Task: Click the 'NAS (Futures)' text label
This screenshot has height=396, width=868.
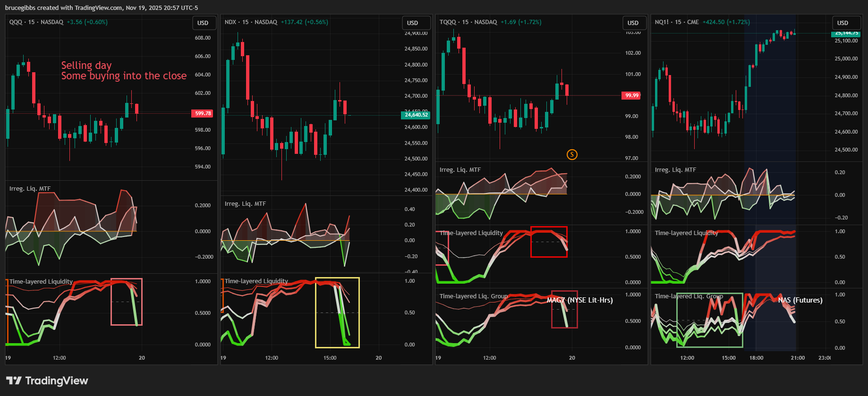Action: click(800, 300)
